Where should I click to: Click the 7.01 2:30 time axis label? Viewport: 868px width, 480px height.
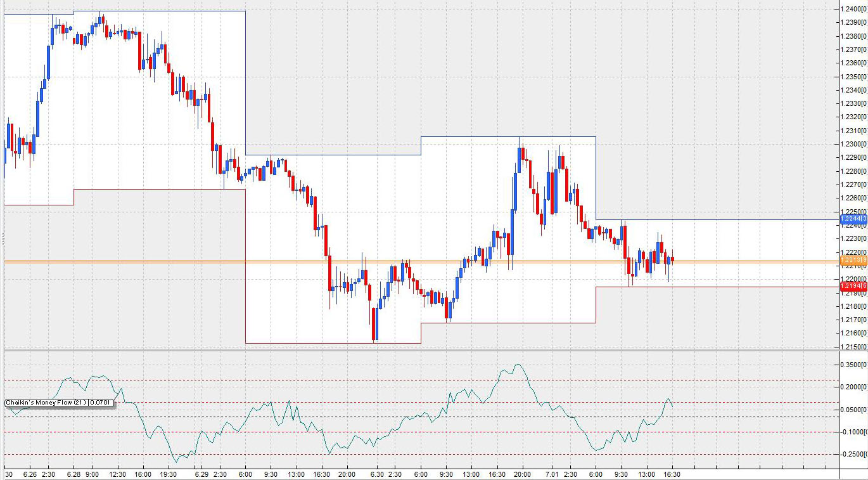point(561,474)
